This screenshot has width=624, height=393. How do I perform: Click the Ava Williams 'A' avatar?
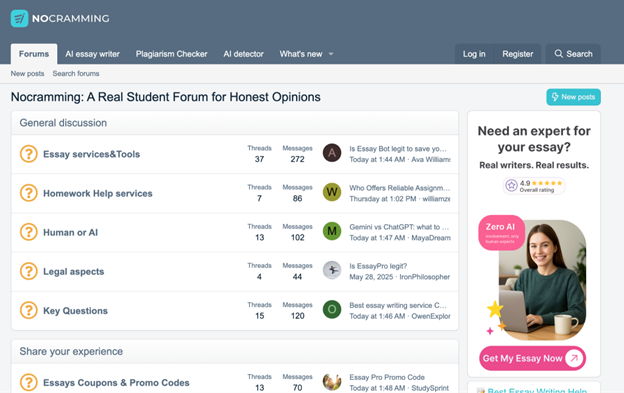332,153
